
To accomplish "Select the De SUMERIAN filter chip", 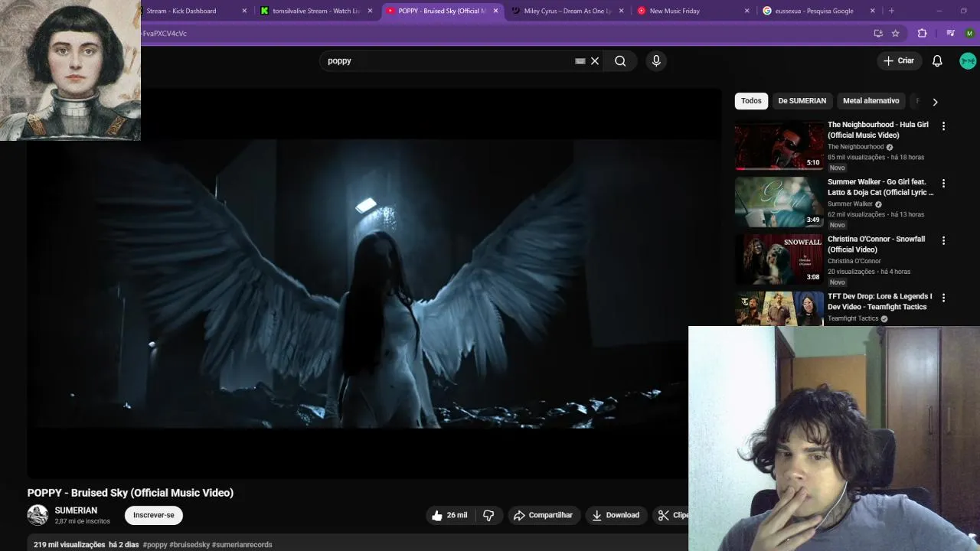I will click(802, 101).
